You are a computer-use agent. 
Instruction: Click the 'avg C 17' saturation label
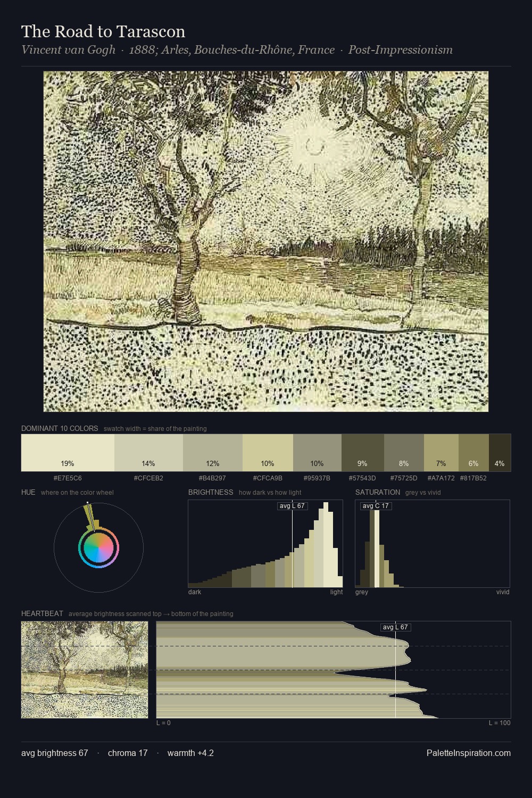pos(376,506)
